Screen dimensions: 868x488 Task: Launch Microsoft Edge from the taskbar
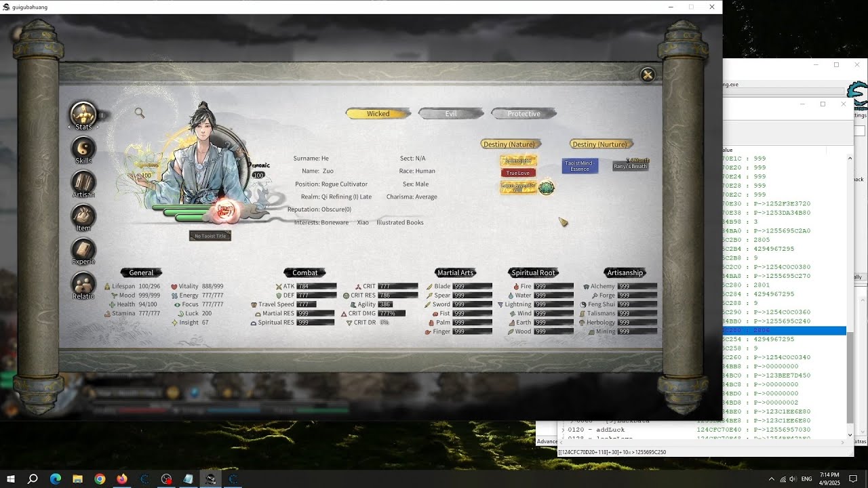point(56,479)
